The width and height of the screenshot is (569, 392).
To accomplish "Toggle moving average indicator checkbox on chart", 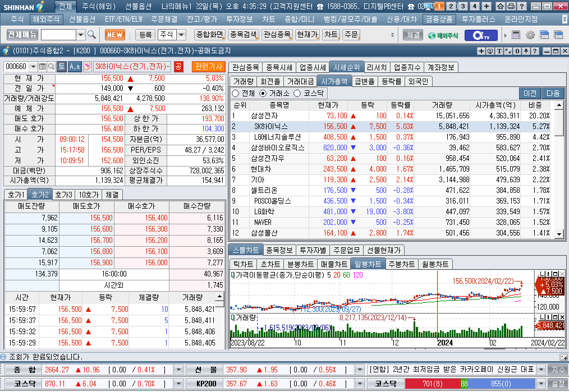I will point(233,275).
